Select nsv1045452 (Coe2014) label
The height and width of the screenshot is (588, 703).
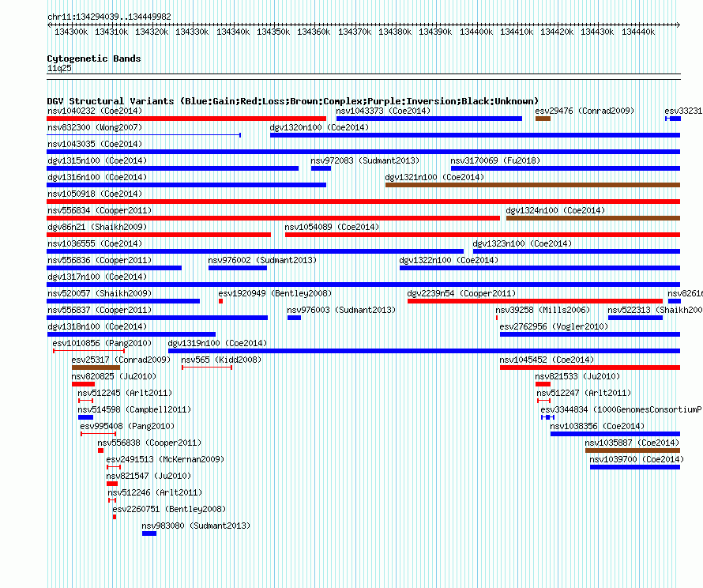point(547,360)
